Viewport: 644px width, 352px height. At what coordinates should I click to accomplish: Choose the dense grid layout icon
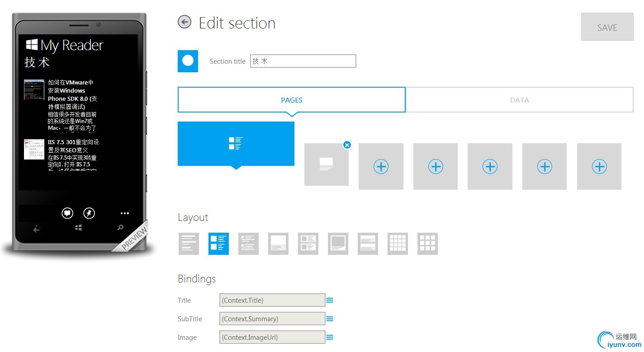[398, 244]
